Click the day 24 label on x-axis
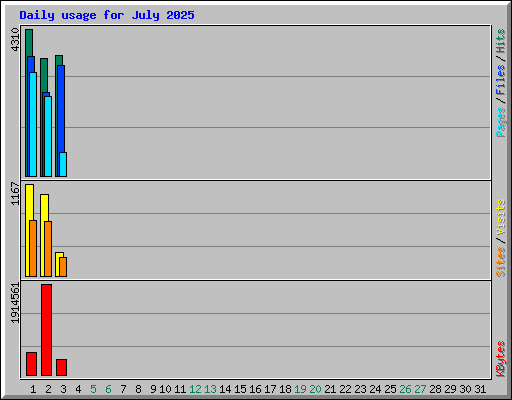This screenshot has height=400, width=512. (375, 389)
